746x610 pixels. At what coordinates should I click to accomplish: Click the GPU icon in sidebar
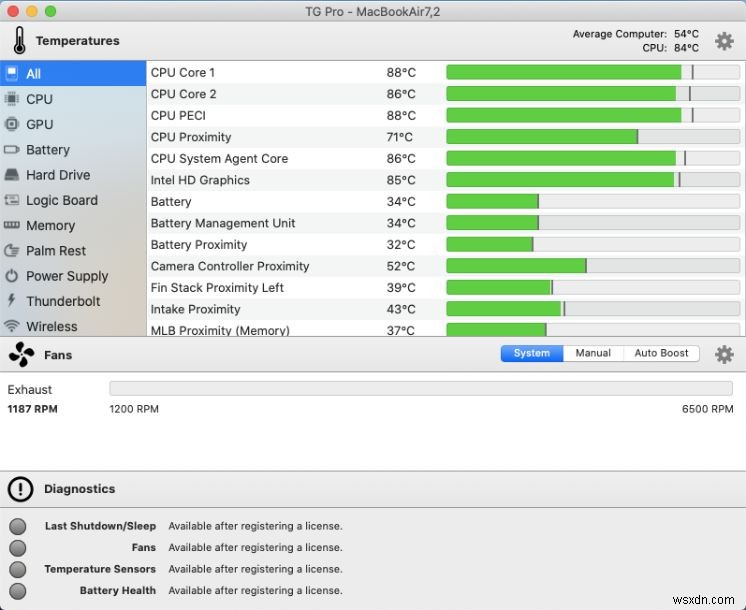pos(12,124)
